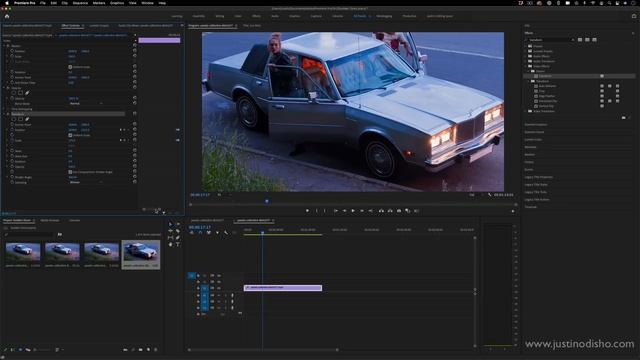Click the Extract button in Program monitor
640x360 pixels.
(390, 211)
